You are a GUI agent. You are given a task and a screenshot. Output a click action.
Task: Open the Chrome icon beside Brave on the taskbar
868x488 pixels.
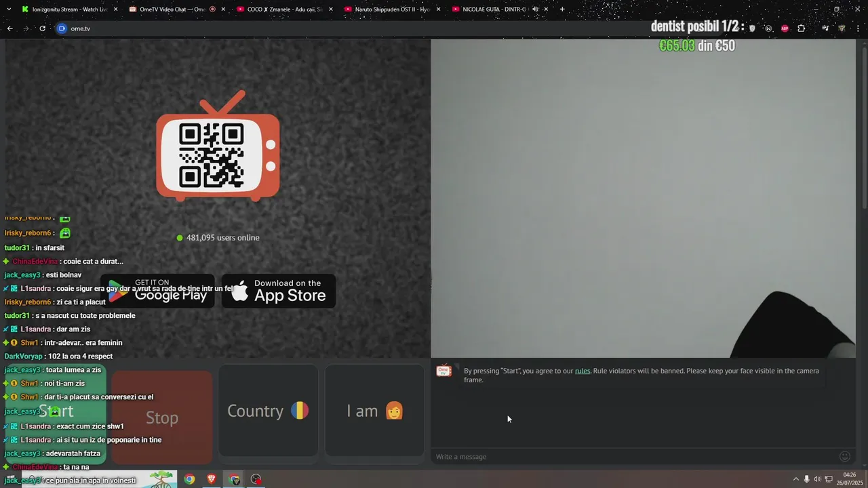tap(234, 479)
